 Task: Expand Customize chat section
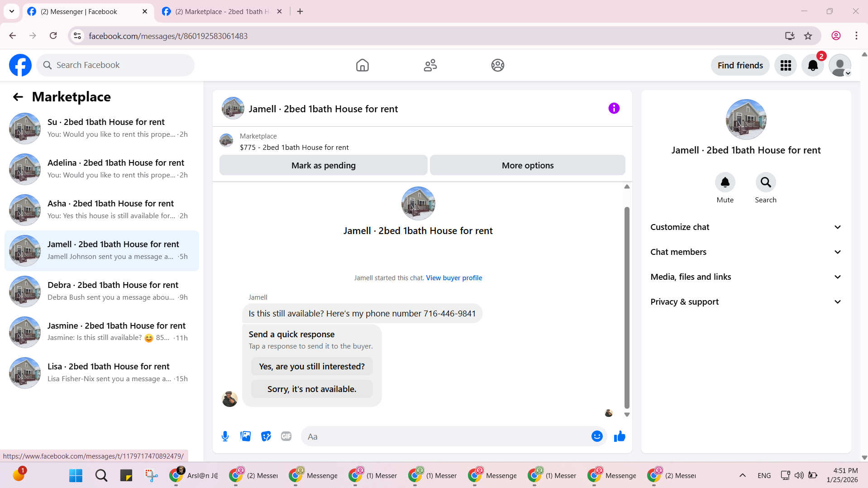point(746,227)
